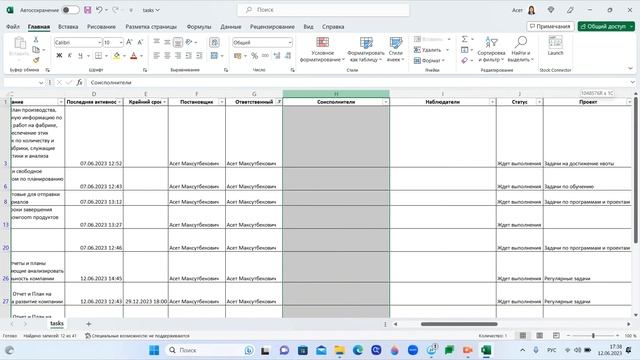This screenshot has width=640, height=360.
Task: Click the formula bar showing Соисполнители
Action: click(358, 82)
